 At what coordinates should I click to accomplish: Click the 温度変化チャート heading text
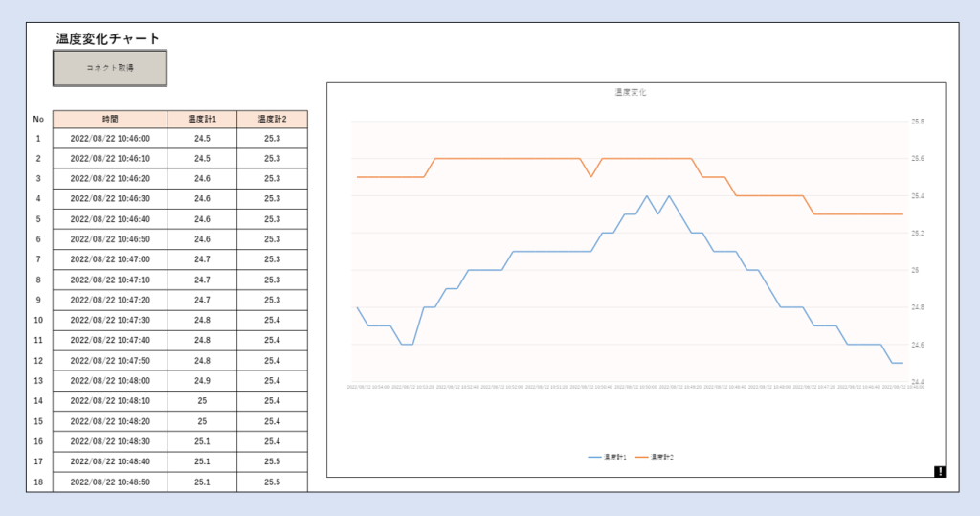point(107,38)
